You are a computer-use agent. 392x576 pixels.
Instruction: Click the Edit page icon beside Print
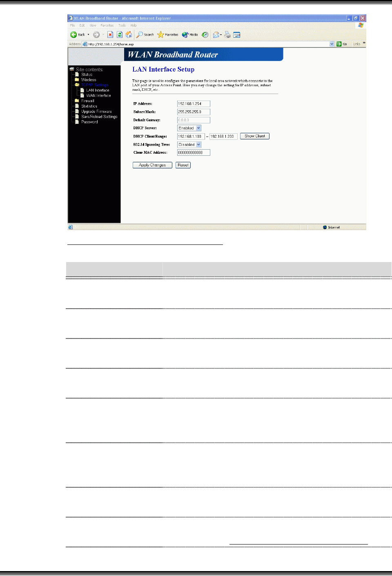(237, 35)
